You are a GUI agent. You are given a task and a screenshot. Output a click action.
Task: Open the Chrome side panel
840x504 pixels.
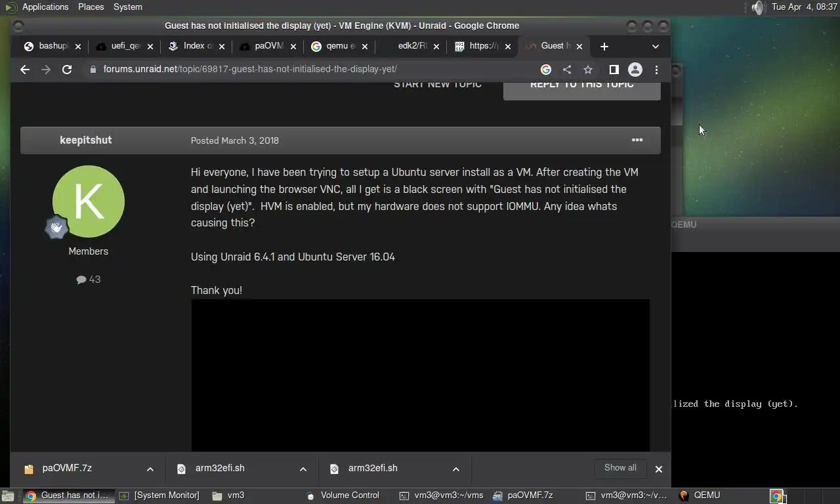(614, 69)
